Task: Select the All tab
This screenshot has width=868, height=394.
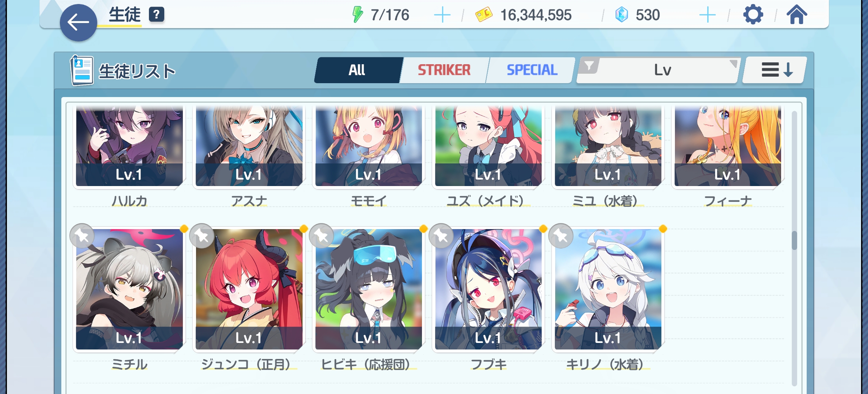Action: (x=357, y=70)
